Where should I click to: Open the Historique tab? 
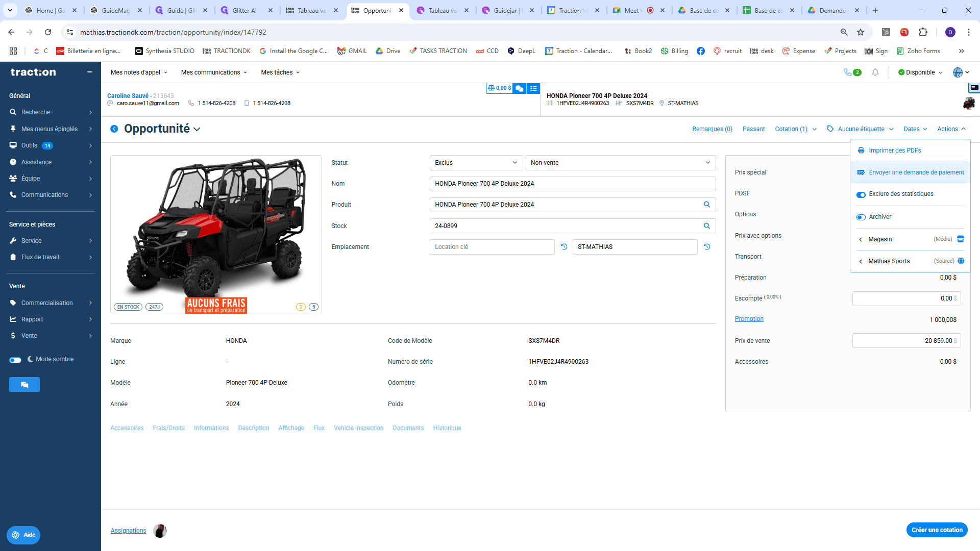click(447, 428)
